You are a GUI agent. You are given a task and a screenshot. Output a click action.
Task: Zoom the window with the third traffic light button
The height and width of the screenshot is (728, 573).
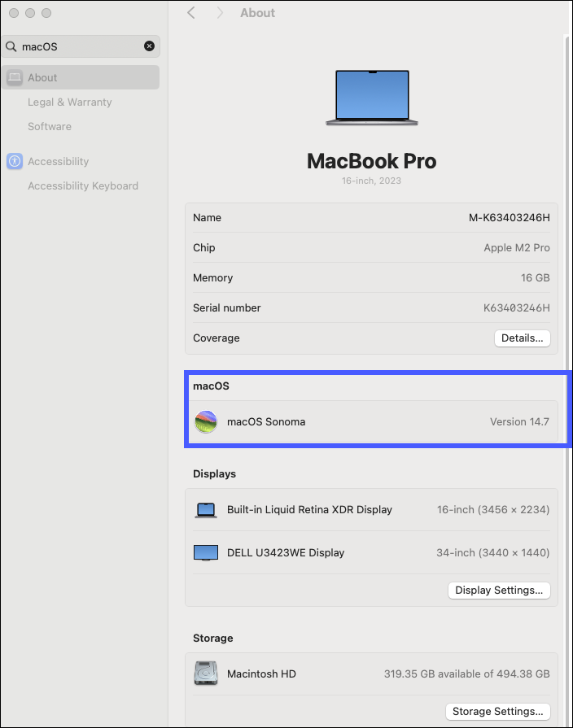tap(46, 13)
